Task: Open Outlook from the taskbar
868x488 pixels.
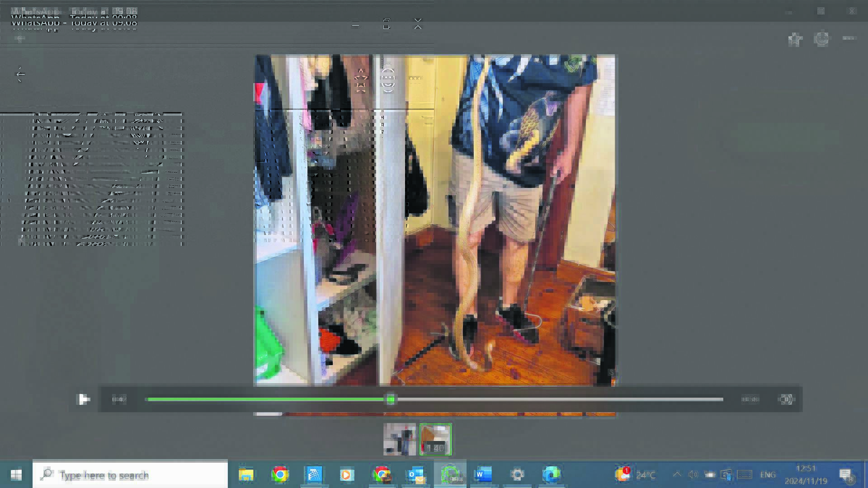Action: pos(415,475)
